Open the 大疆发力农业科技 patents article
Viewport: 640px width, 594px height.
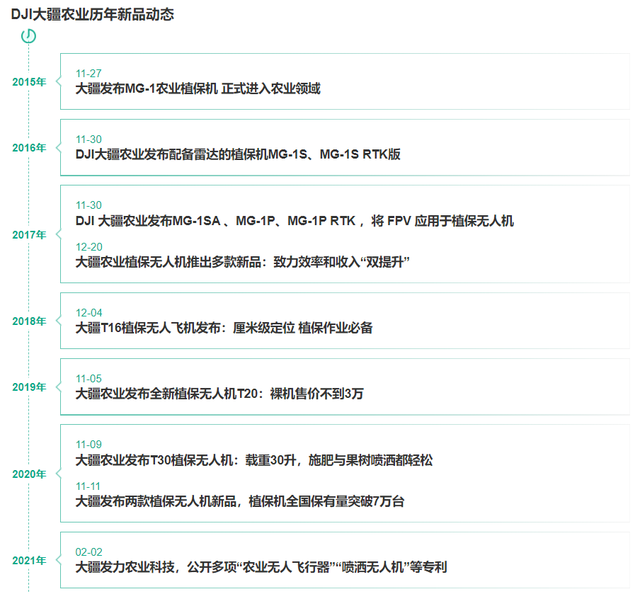tap(261, 567)
